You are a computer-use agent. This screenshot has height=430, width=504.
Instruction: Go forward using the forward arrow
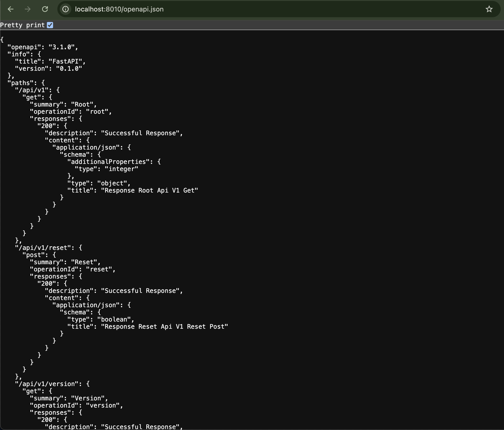click(27, 9)
